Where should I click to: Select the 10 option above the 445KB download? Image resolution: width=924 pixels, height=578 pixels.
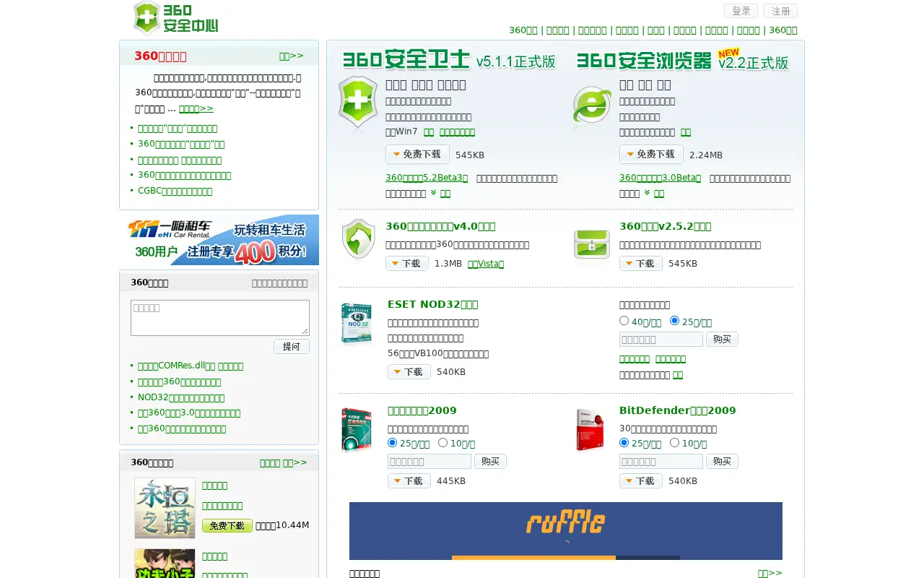pos(443,443)
